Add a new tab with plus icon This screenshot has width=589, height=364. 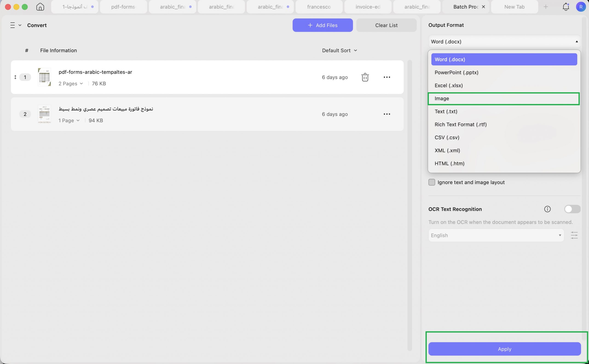click(x=546, y=7)
